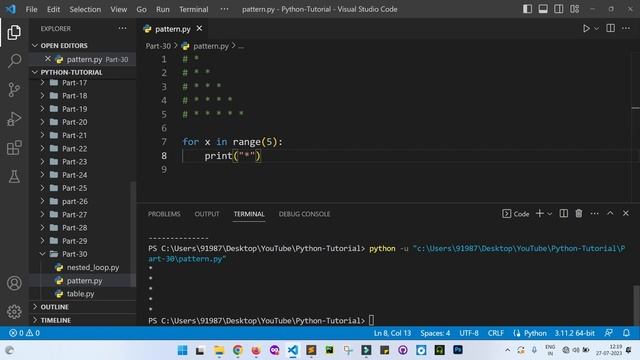Change encoding via UTF-8 status item
640x360 pixels.
click(x=469, y=333)
